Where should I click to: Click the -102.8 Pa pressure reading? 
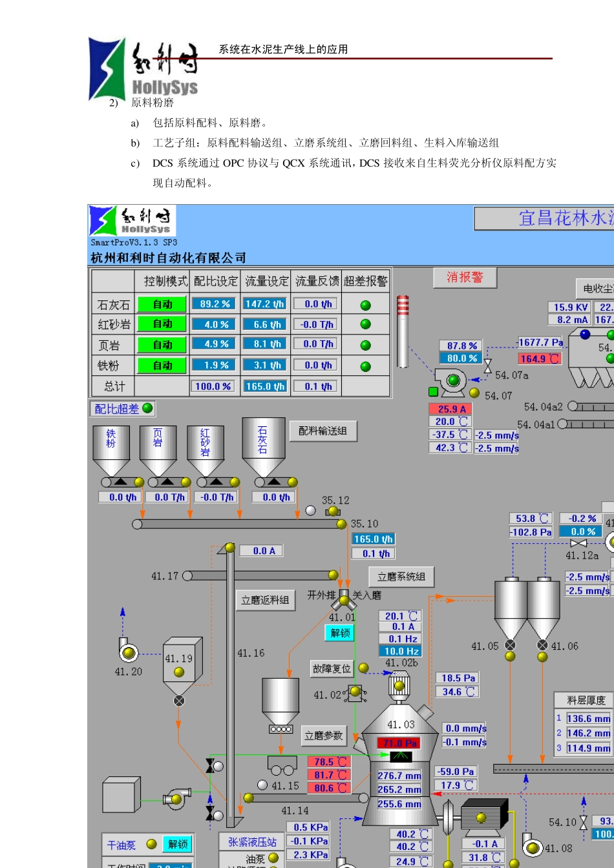(531, 532)
